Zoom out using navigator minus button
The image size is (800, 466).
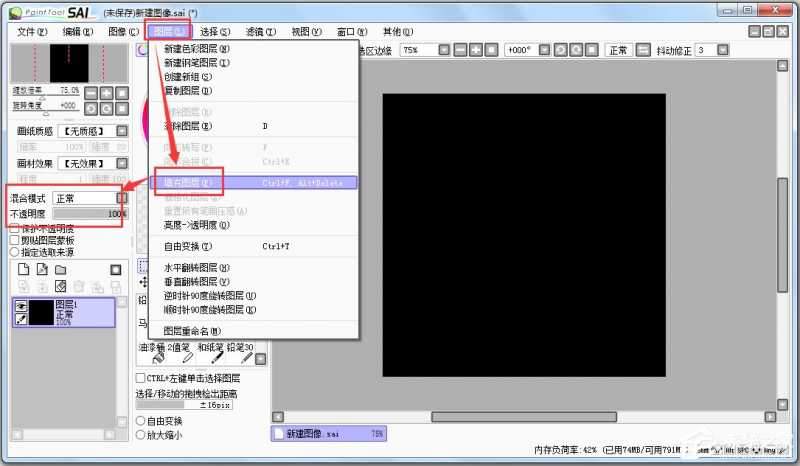coord(91,93)
